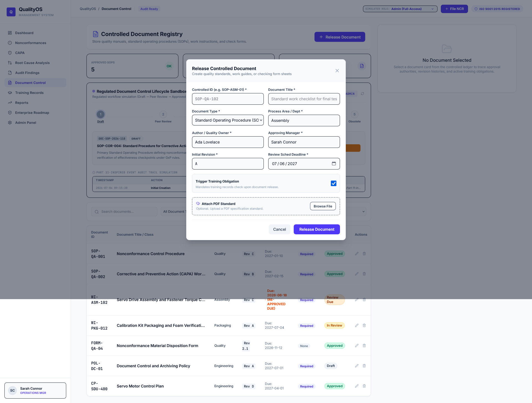Click the None training badge for FORM-QA-04

(304, 346)
